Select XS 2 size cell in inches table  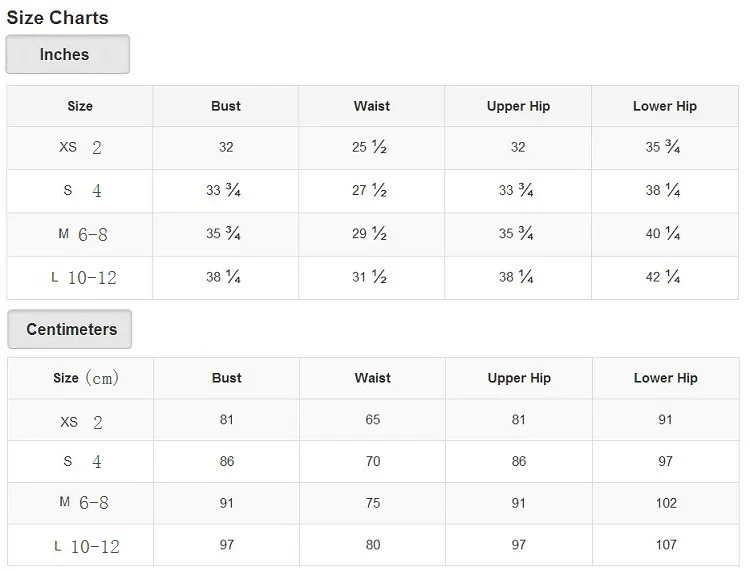[80, 148]
